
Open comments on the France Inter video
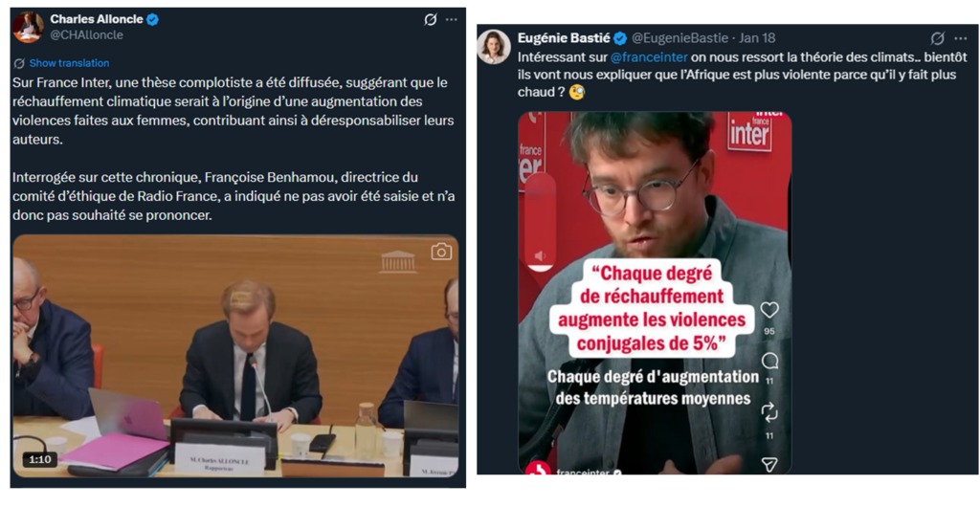pyautogui.click(x=769, y=361)
